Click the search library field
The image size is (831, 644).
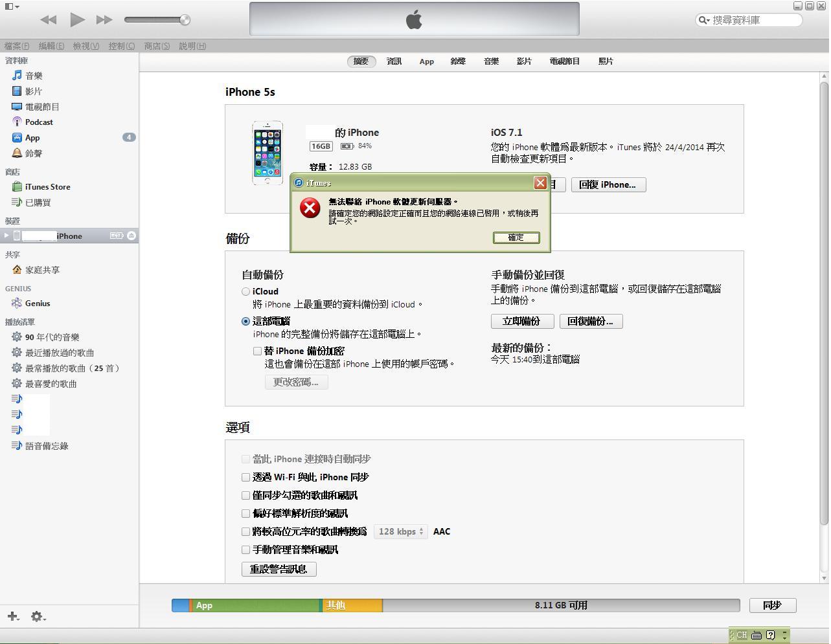749,20
